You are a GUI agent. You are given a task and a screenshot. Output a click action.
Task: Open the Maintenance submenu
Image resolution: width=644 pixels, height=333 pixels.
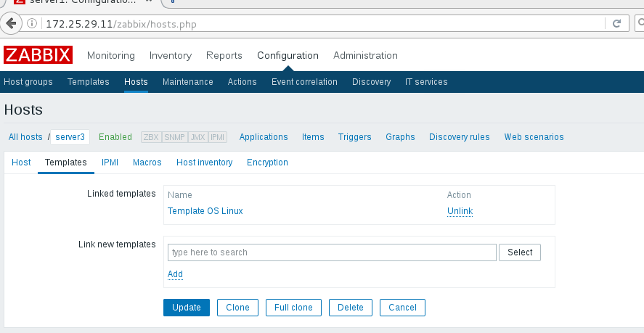[x=188, y=82]
